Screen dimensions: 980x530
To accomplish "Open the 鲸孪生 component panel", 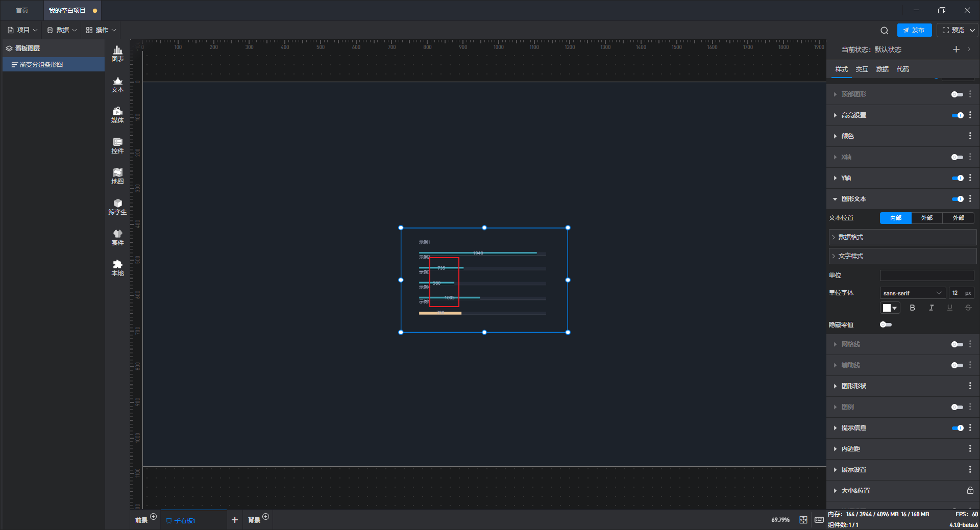I will click(x=117, y=207).
